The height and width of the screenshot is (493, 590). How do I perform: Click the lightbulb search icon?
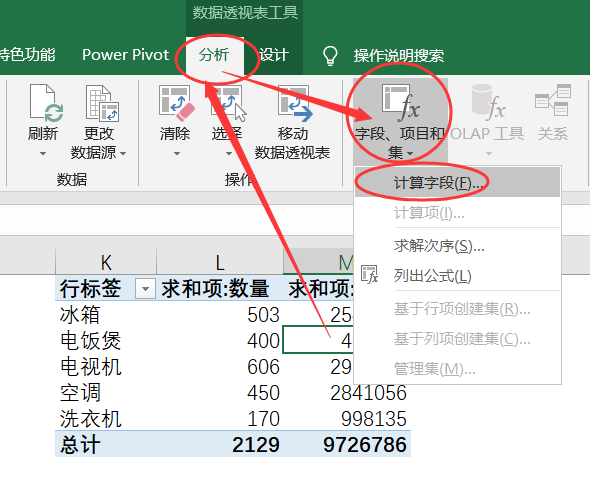pyautogui.click(x=330, y=56)
